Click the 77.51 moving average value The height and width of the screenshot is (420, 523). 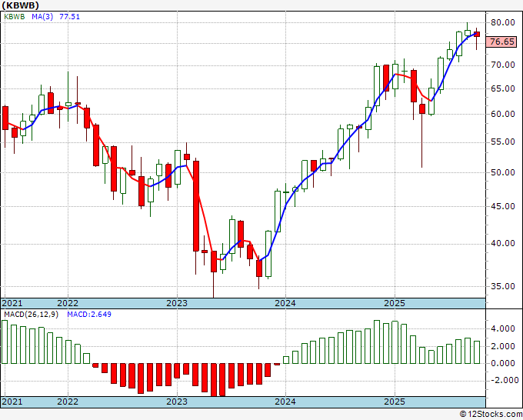(70, 17)
